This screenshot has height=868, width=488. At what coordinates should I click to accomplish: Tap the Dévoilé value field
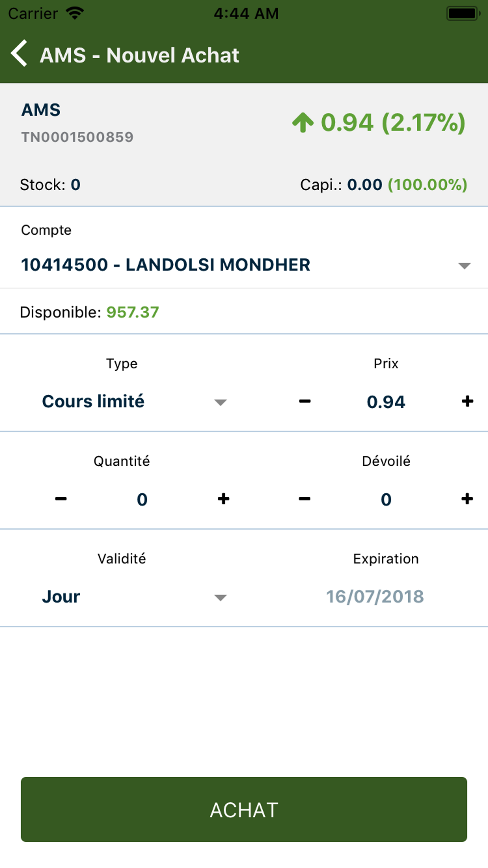pyautogui.click(x=386, y=499)
